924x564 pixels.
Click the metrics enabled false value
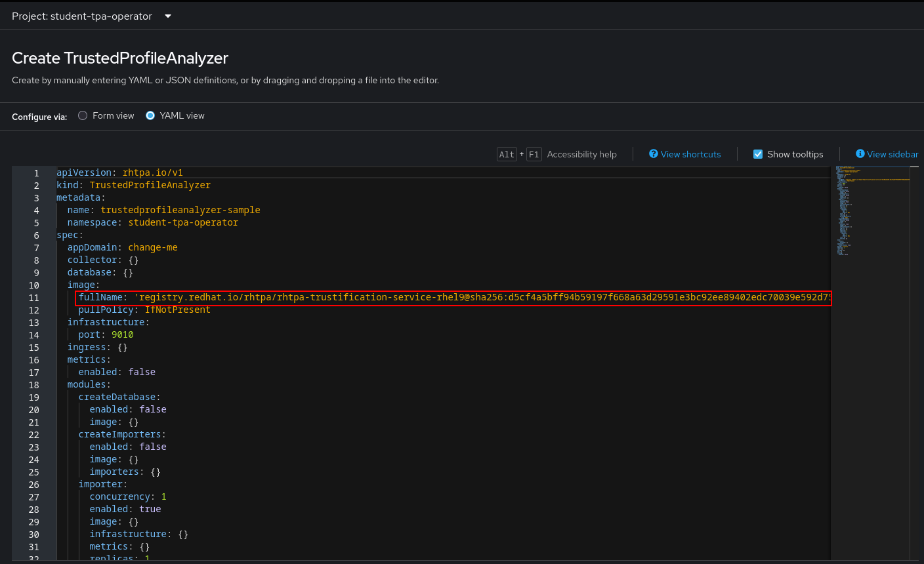coord(141,371)
